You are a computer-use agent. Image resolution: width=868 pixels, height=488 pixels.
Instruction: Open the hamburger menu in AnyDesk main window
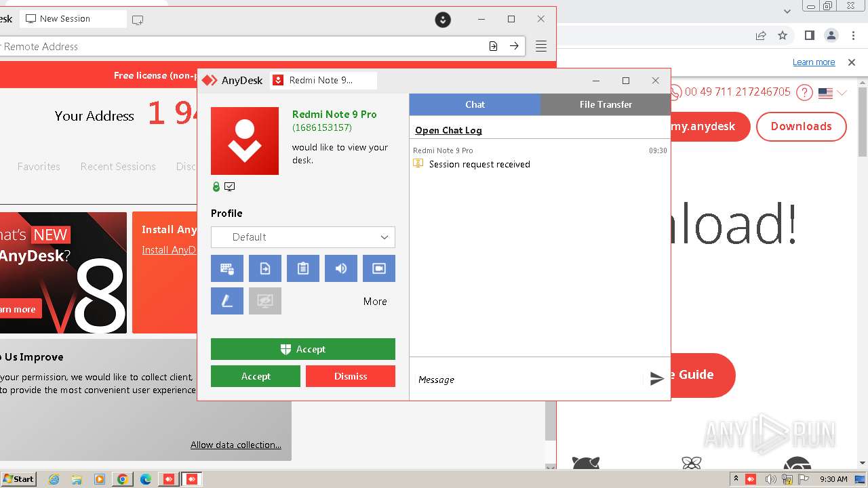541,46
